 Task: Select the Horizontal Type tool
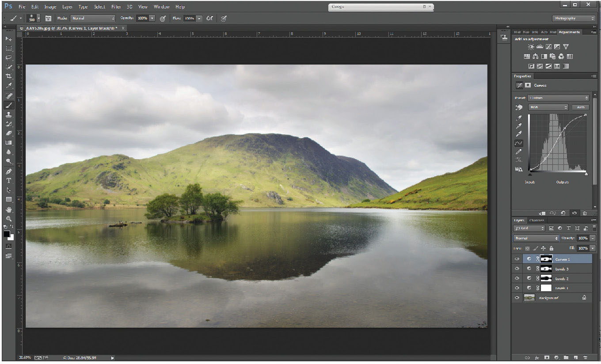pyautogui.click(x=9, y=181)
